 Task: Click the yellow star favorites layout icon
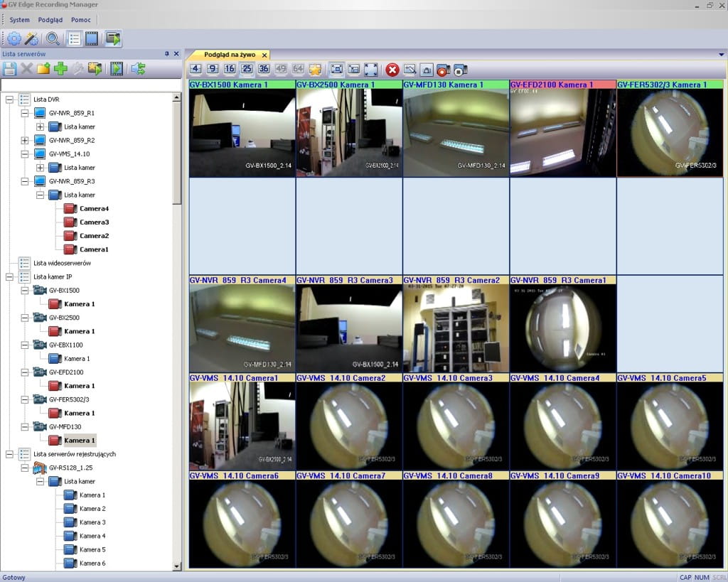pos(315,69)
